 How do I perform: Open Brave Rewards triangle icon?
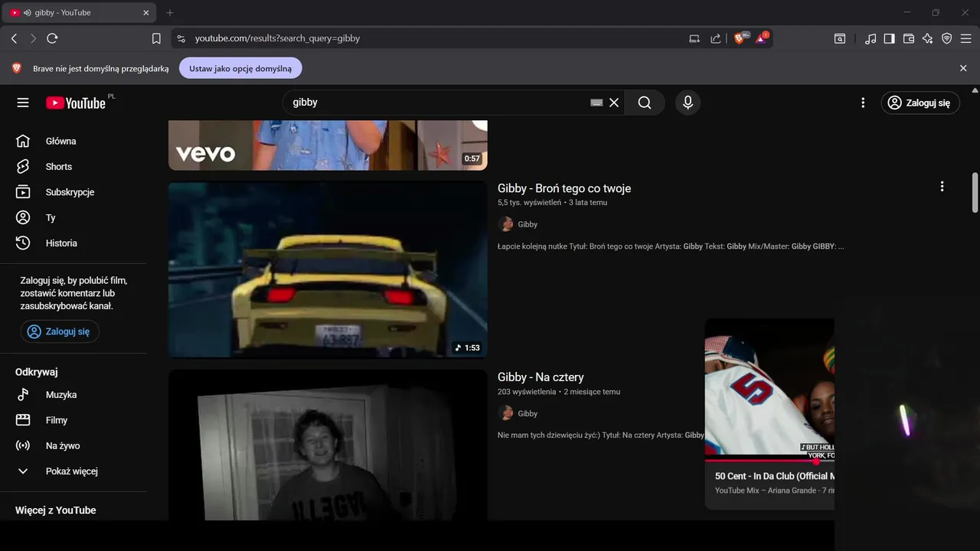click(x=762, y=37)
